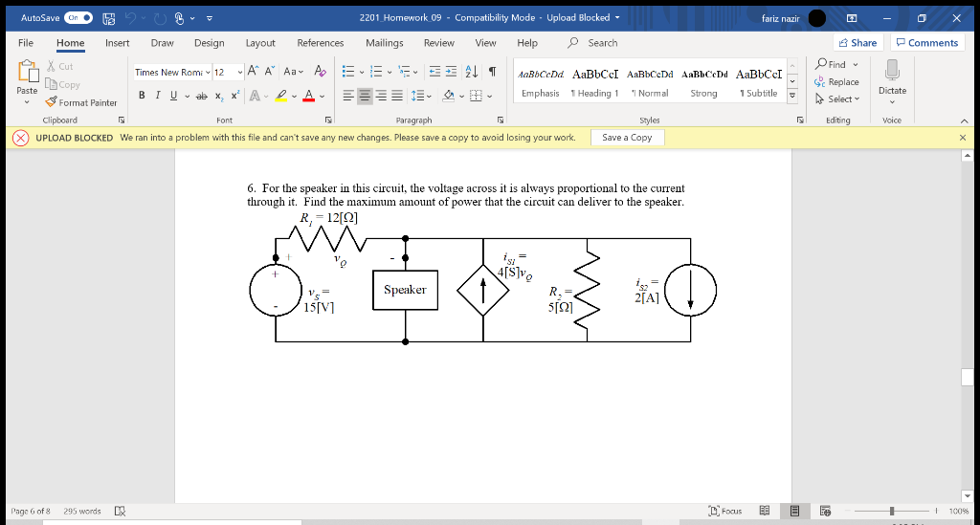Toggle Focus mode in status bar
The width and height of the screenshot is (980, 525).
click(x=725, y=511)
